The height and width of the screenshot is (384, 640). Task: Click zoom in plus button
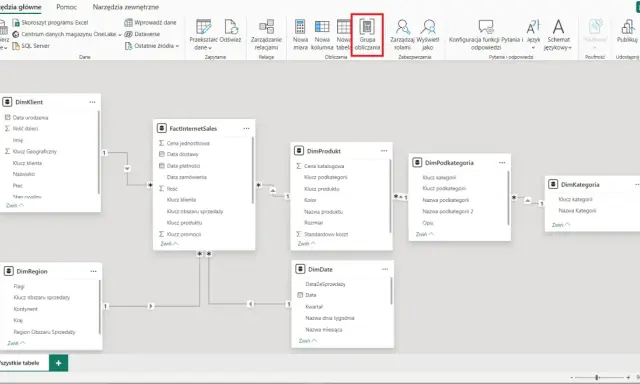[628, 378]
